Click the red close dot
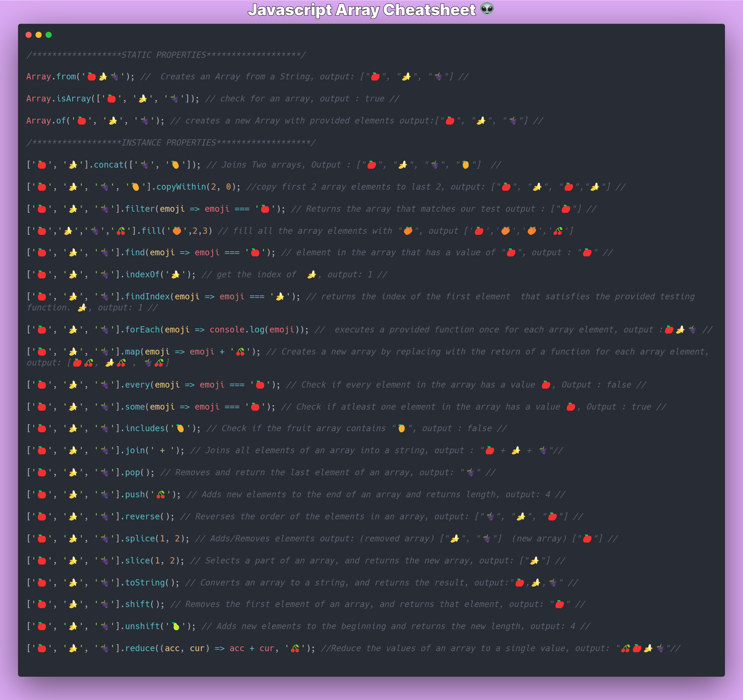Image resolution: width=743 pixels, height=700 pixels. click(28, 35)
